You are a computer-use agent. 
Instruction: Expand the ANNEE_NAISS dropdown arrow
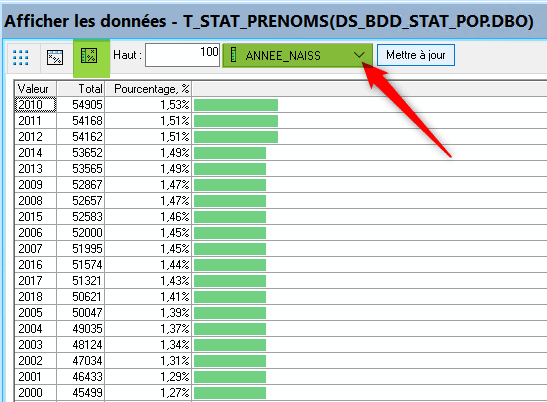[x=359, y=55]
